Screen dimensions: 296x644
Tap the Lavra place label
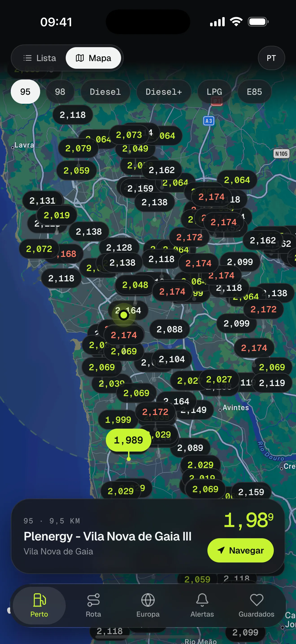24,145
